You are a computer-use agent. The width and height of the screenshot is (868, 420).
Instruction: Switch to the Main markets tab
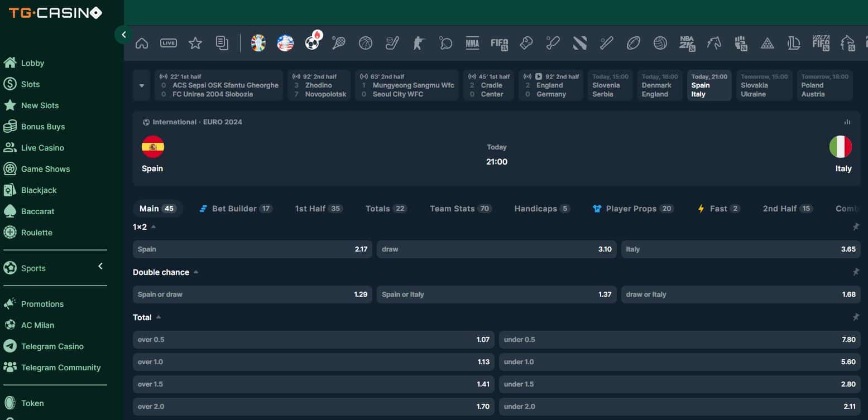point(157,209)
